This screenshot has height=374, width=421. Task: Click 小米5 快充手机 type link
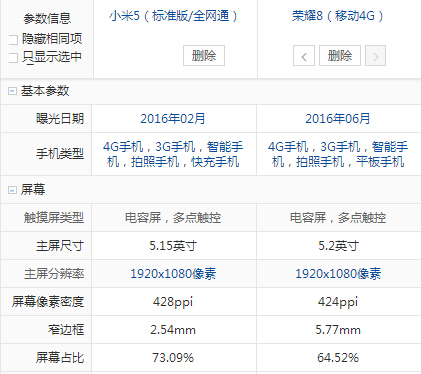point(215,162)
